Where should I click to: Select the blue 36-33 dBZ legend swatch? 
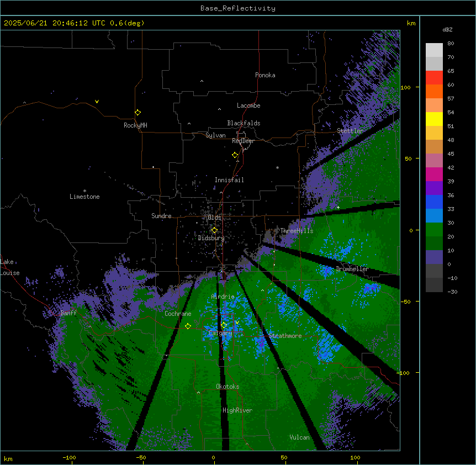[434, 202]
